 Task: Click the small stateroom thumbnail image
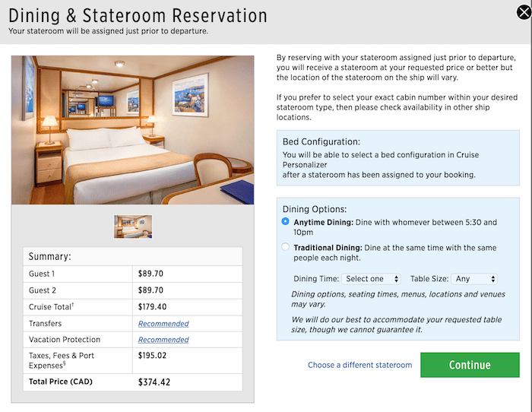tap(133, 227)
